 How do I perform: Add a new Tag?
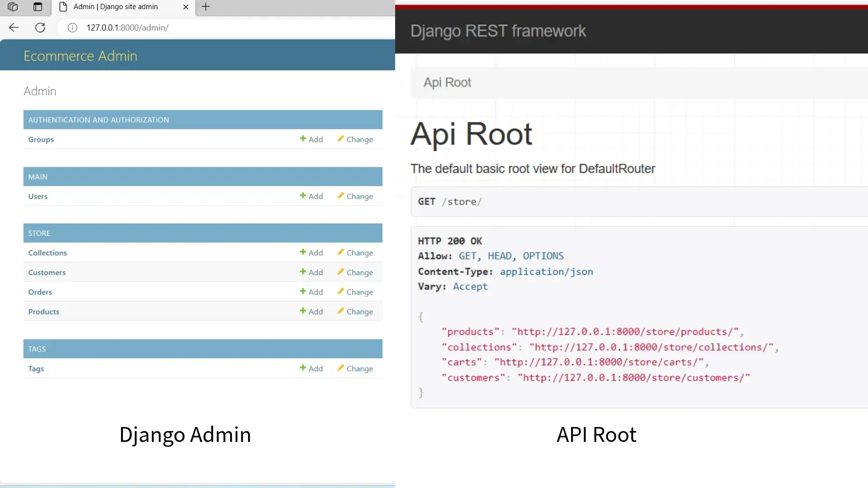click(x=311, y=369)
